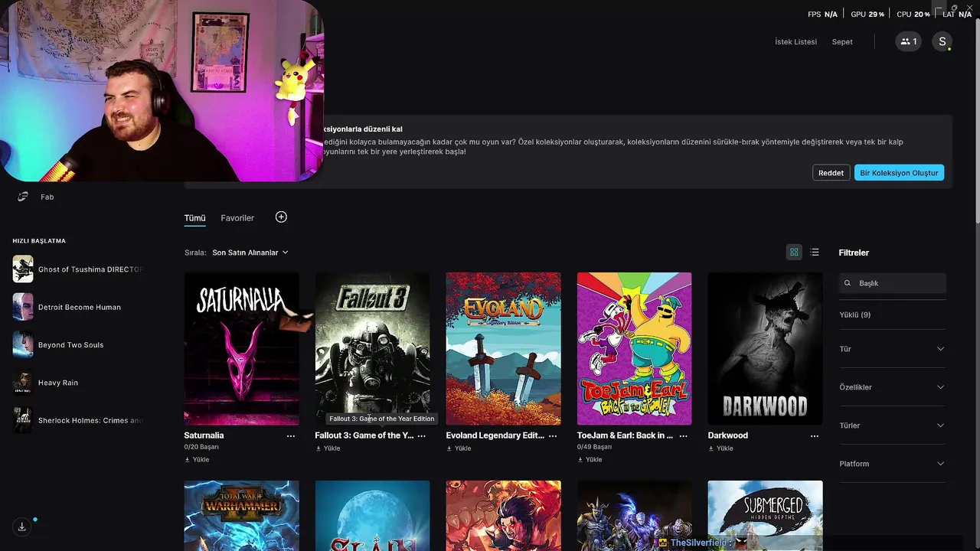Viewport: 980px width, 551px height.
Task: Click Sherlock Holmes quick launch icon
Action: (23, 420)
